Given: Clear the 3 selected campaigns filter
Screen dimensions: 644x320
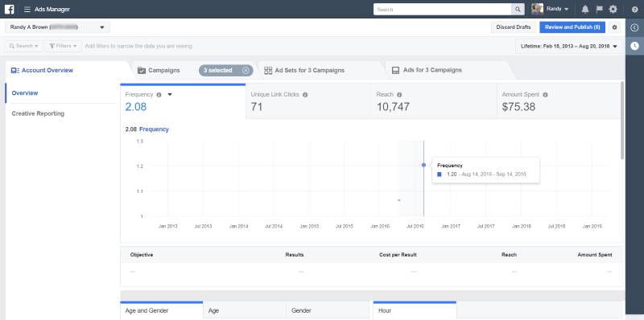Looking at the screenshot, I should click(x=246, y=71).
